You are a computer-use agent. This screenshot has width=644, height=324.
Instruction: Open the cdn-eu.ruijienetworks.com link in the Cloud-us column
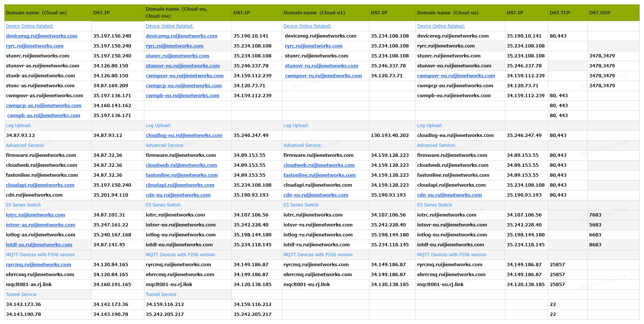click(450, 195)
